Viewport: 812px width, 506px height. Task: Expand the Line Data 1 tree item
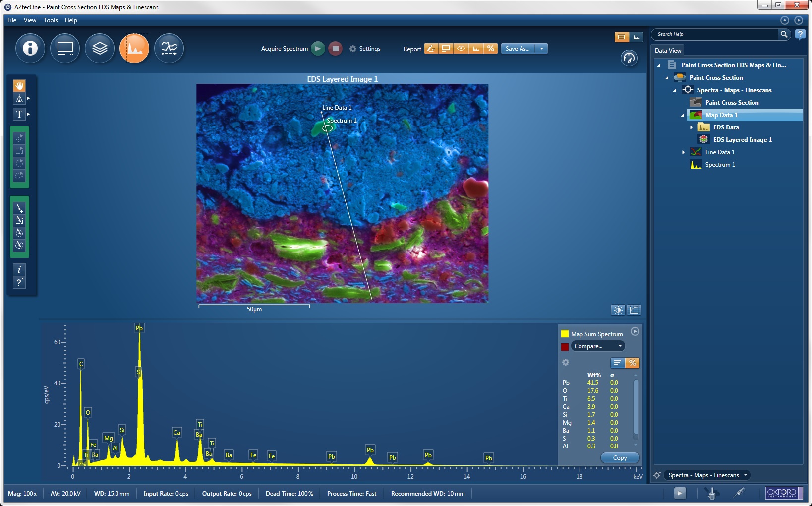pyautogui.click(x=683, y=152)
